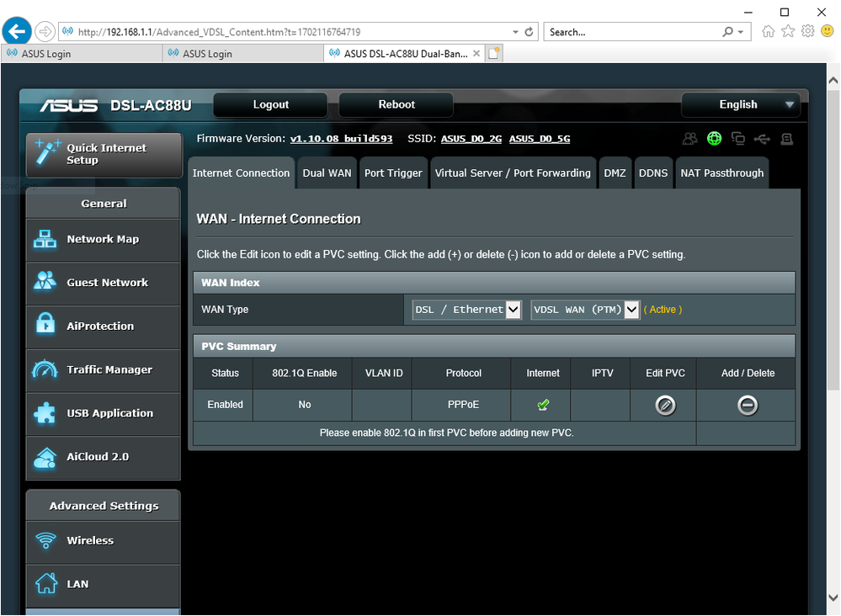The height and width of the screenshot is (616, 841).
Task: Click the delete PVC minus icon
Action: tap(747, 406)
